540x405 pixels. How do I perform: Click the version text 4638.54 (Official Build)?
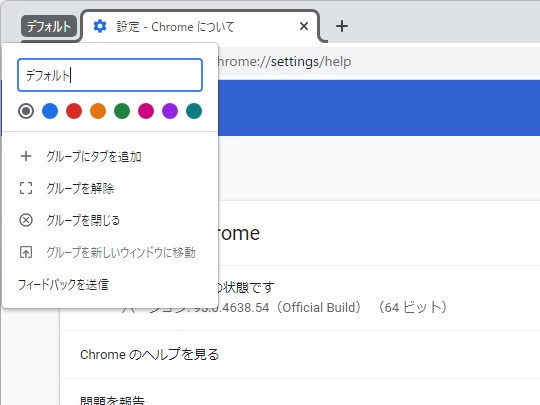pos(292,307)
